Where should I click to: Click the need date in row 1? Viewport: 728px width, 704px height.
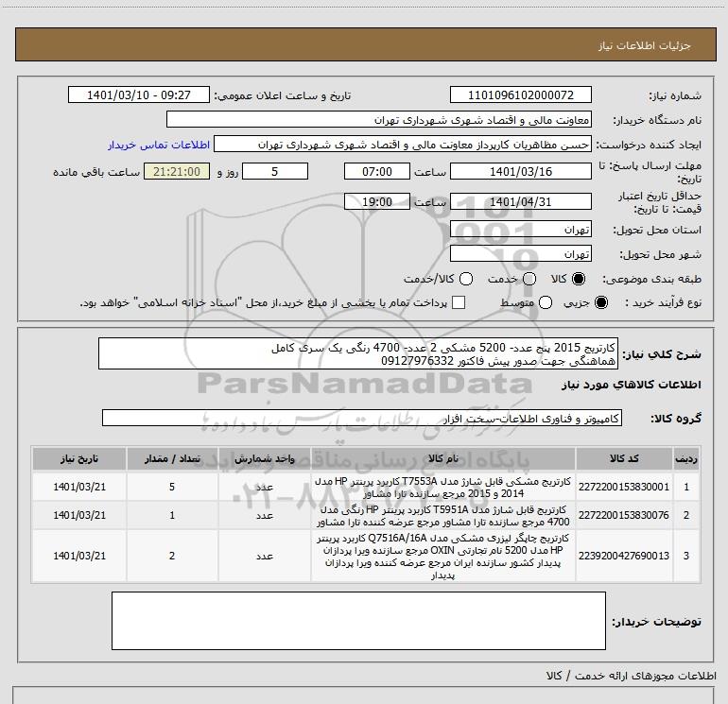pos(79,487)
